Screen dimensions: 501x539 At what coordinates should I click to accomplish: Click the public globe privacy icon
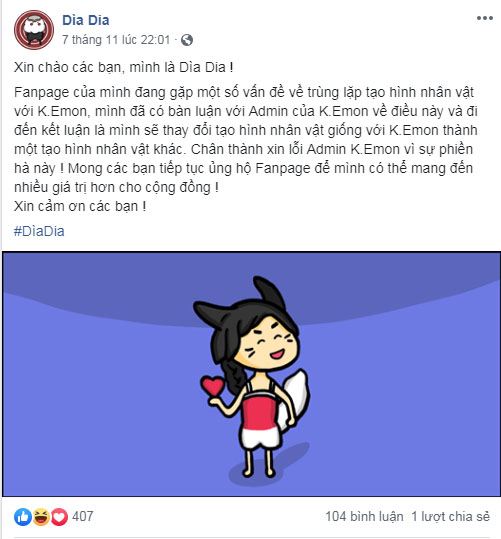coord(187,40)
